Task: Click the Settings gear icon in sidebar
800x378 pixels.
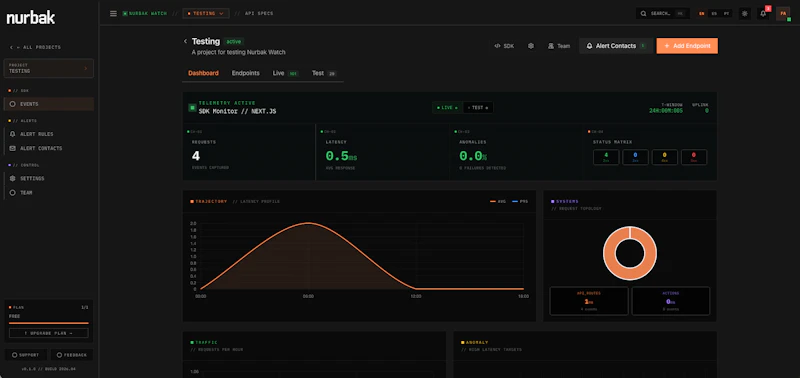Action: pyautogui.click(x=13, y=179)
